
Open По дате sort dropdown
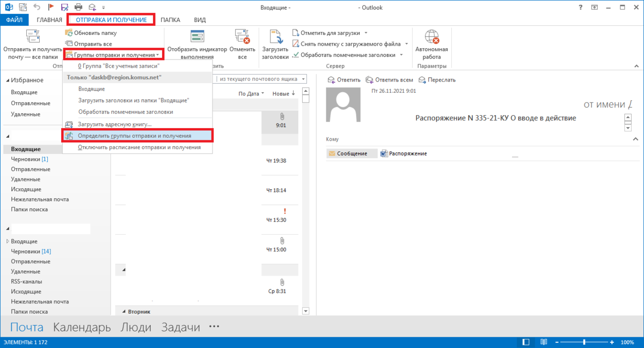point(251,93)
